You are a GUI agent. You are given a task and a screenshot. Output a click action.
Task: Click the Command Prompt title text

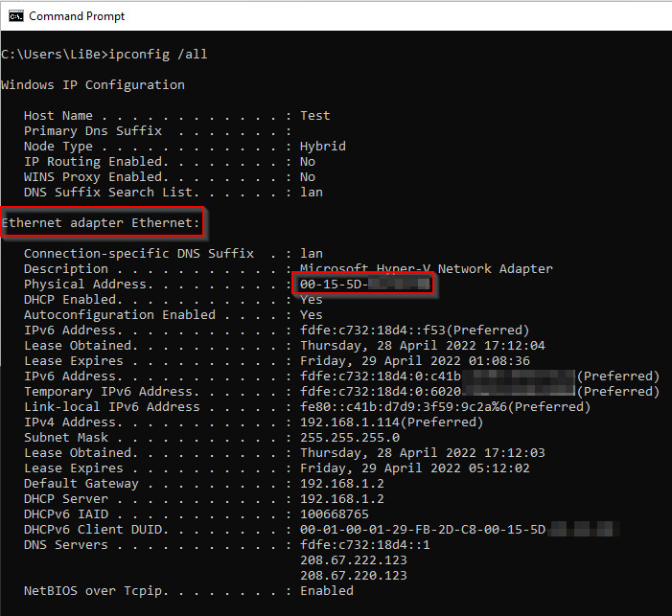pyautogui.click(x=77, y=16)
